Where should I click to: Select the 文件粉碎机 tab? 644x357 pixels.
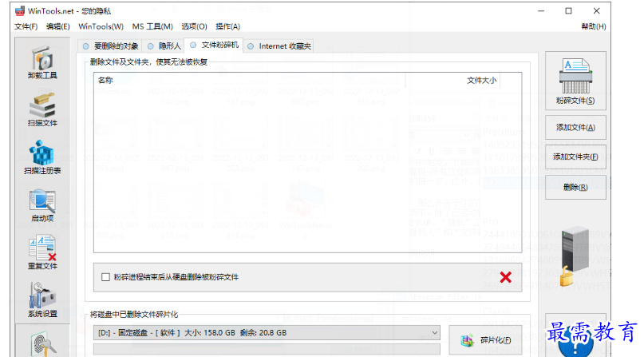click(214, 46)
